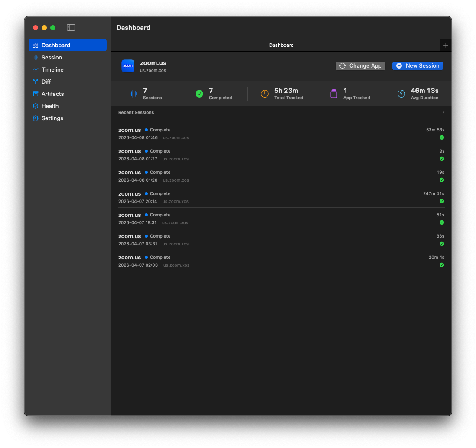Switch to the Dashboard tab
The image size is (476, 448).
[281, 45]
